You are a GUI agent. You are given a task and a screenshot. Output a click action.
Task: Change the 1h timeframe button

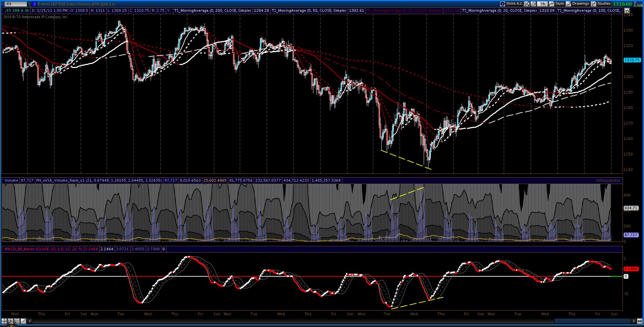542,4
